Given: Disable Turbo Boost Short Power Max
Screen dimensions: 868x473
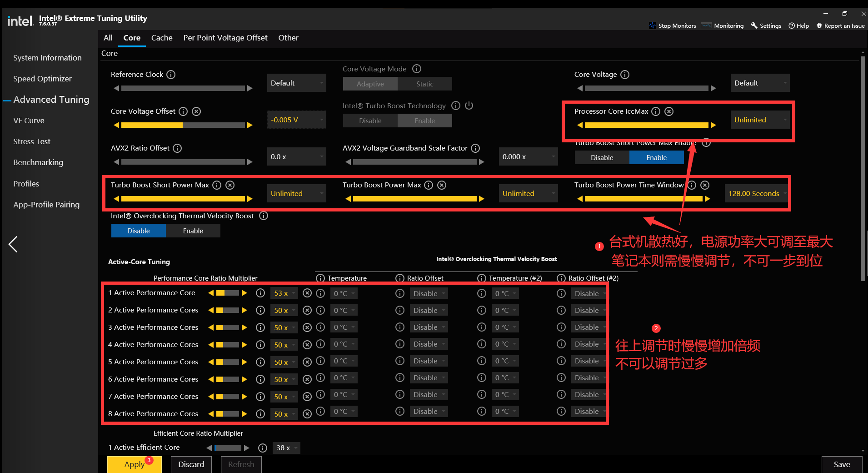Looking at the screenshot, I should [x=602, y=158].
